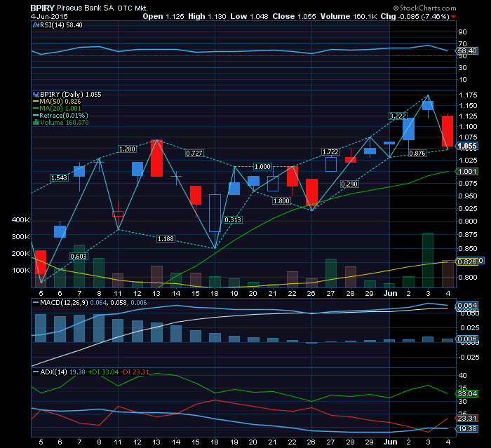Click the 3.222 retrace label

pos(398,116)
